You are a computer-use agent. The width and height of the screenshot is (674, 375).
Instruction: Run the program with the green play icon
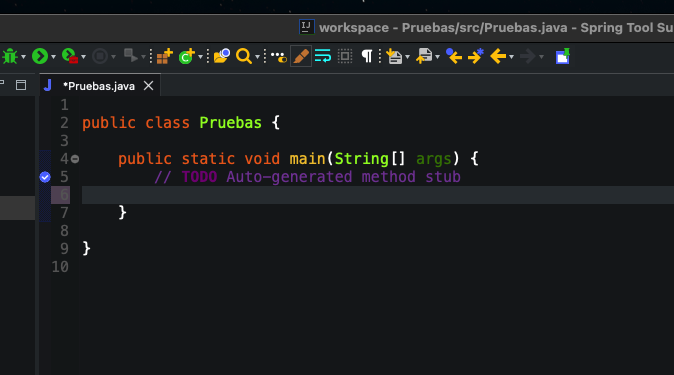click(40, 56)
